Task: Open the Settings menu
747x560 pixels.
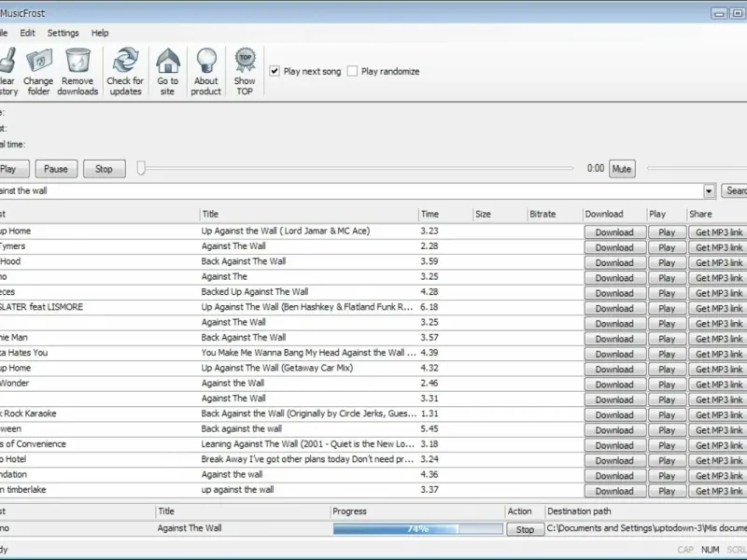Action: tap(63, 33)
